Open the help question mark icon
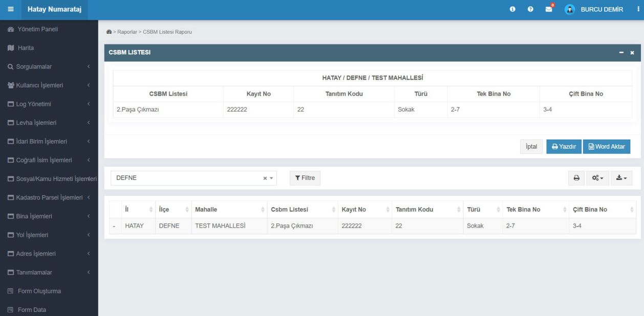The width and height of the screenshot is (644, 316). pyautogui.click(x=530, y=10)
